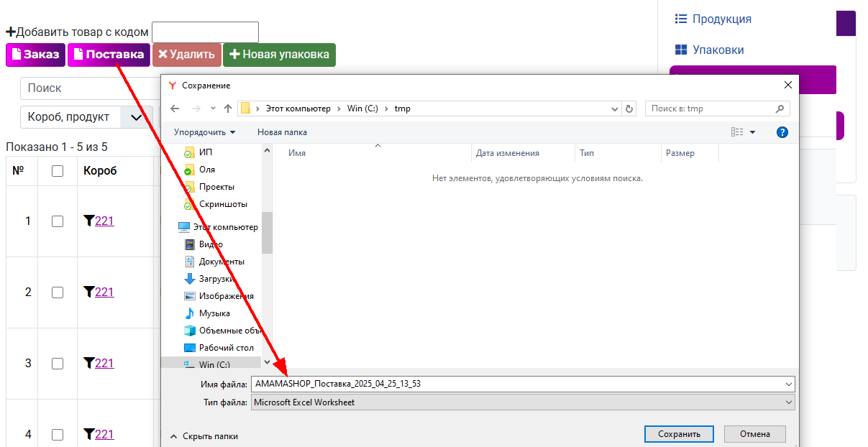Click the Имя файла input field
The height and width of the screenshot is (447, 868).
pos(518,384)
